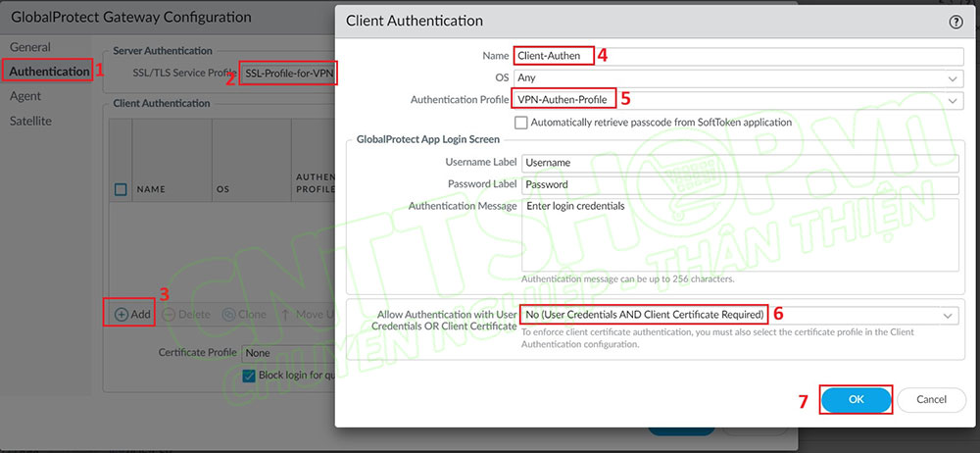Click the OS column header in table

(222, 189)
